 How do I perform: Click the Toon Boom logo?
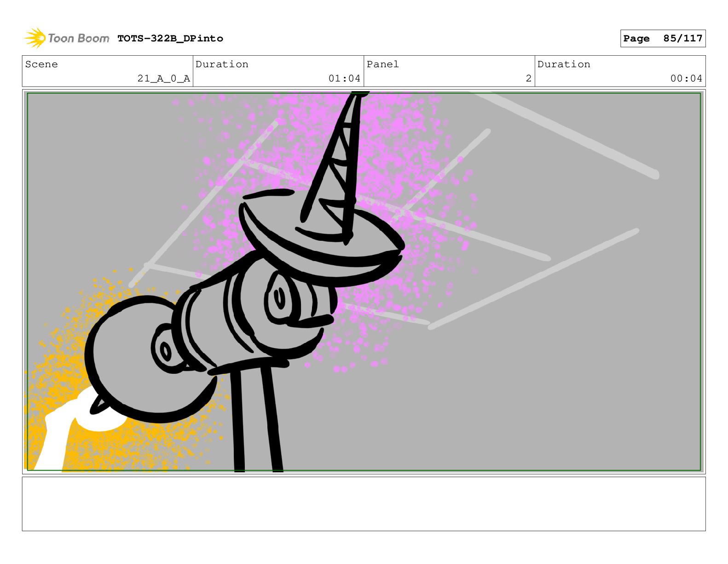click(x=67, y=38)
